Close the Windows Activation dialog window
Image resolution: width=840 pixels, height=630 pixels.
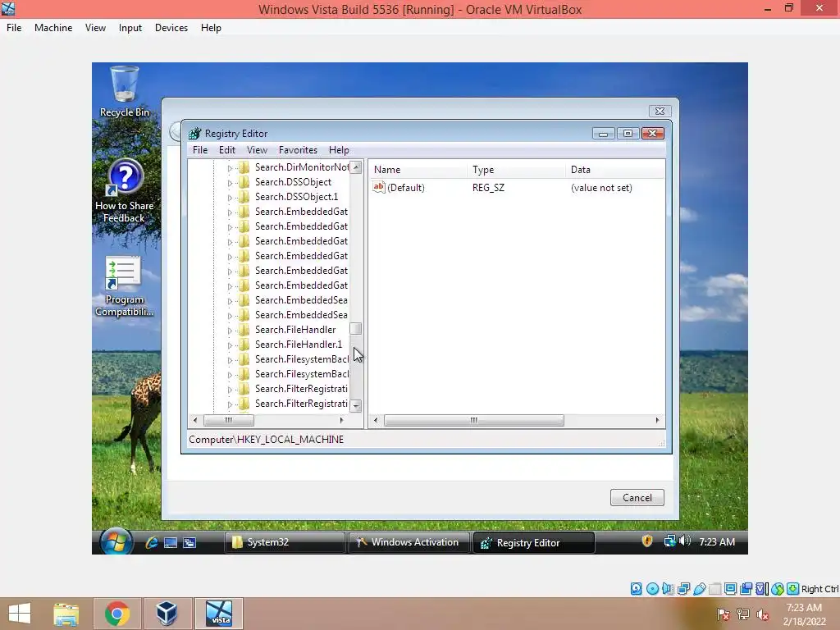click(x=660, y=111)
